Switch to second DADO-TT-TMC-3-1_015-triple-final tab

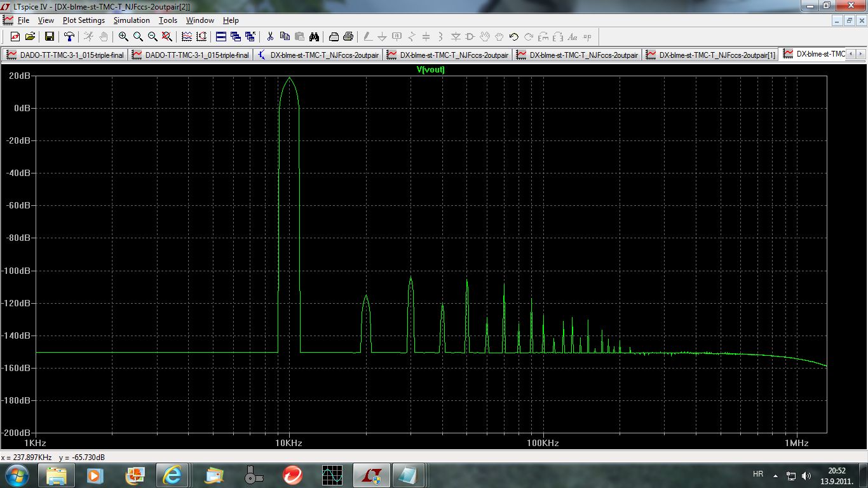191,55
